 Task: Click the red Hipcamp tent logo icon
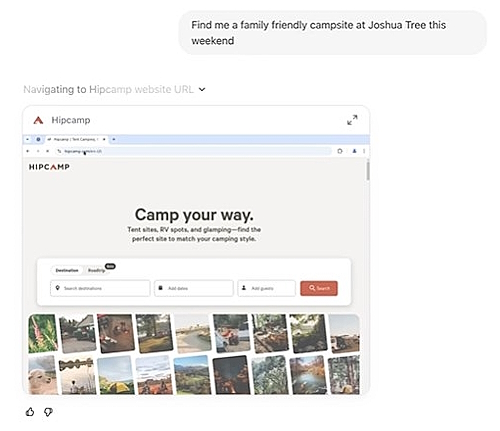[38, 120]
